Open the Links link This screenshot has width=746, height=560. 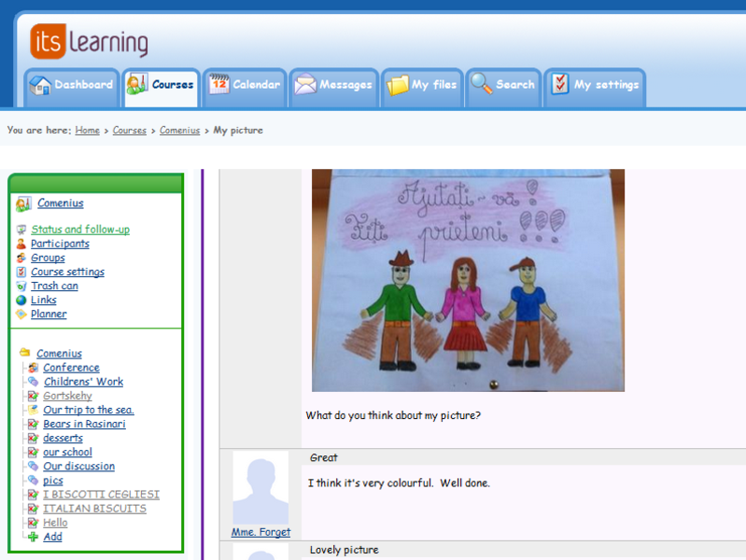click(x=44, y=300)
